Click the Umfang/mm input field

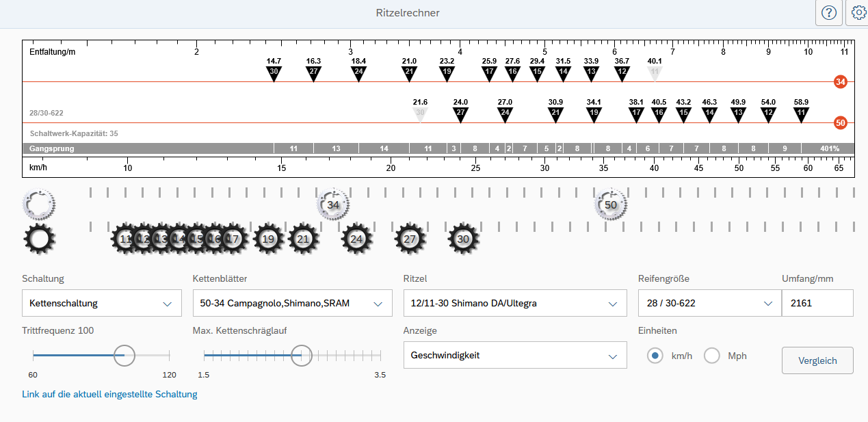817,303
